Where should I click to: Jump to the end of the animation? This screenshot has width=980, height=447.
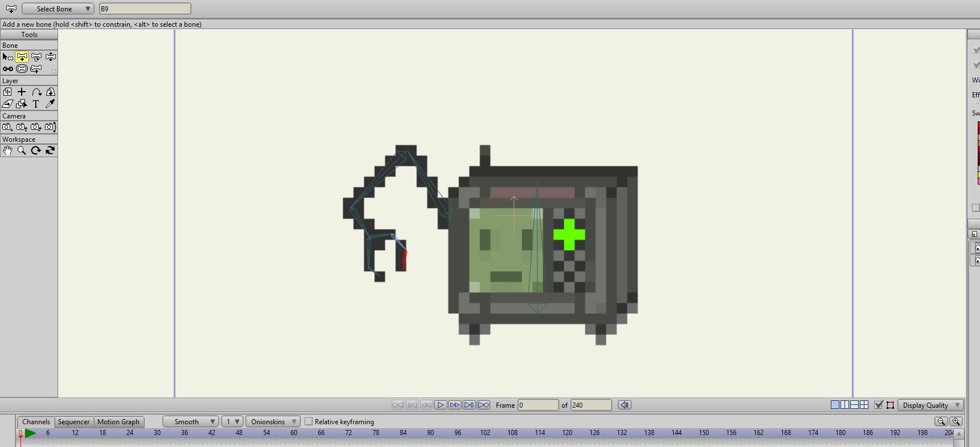click(483, 405)
